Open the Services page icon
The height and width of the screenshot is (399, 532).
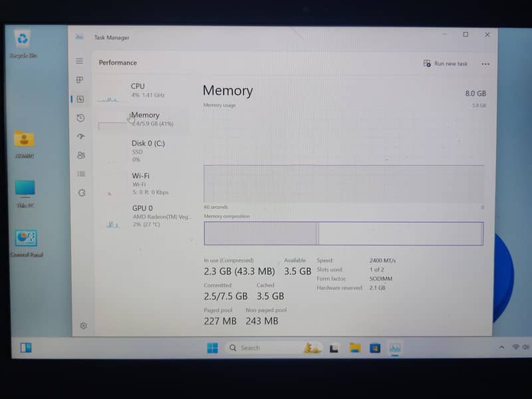(x=82, y=192)
